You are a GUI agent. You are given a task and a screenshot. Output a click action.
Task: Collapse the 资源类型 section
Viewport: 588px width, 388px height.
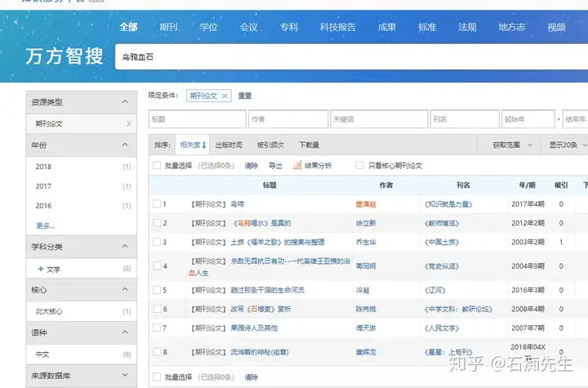pyautogui.click(x=125, y=101)
